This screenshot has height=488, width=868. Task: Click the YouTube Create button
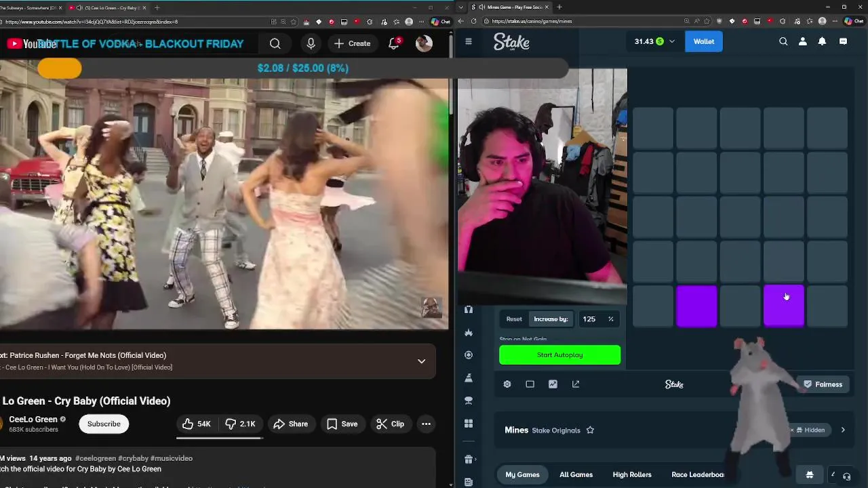[x=352, y=43]
